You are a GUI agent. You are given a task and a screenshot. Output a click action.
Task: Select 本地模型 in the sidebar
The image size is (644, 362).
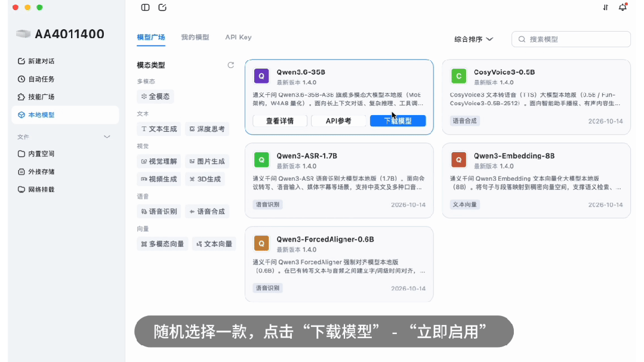point(65,115)
